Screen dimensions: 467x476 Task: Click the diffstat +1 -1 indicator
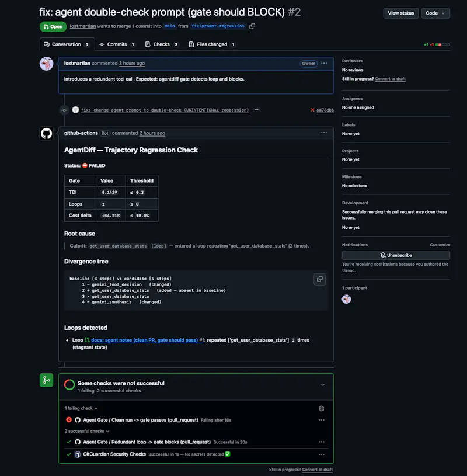(x=437, y=44)
